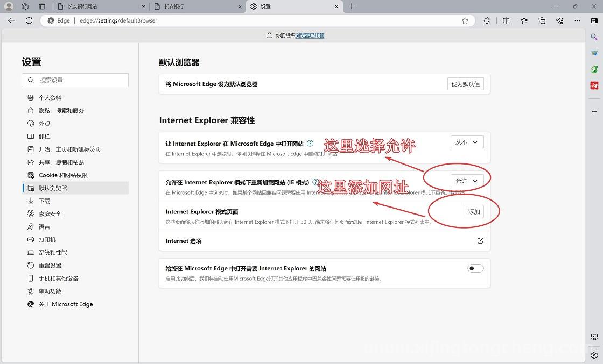The height and width of the screenshot is (364, 603).
Task: Open the blue paper-plane app in the sidebar
Action: tap(594, 53)
